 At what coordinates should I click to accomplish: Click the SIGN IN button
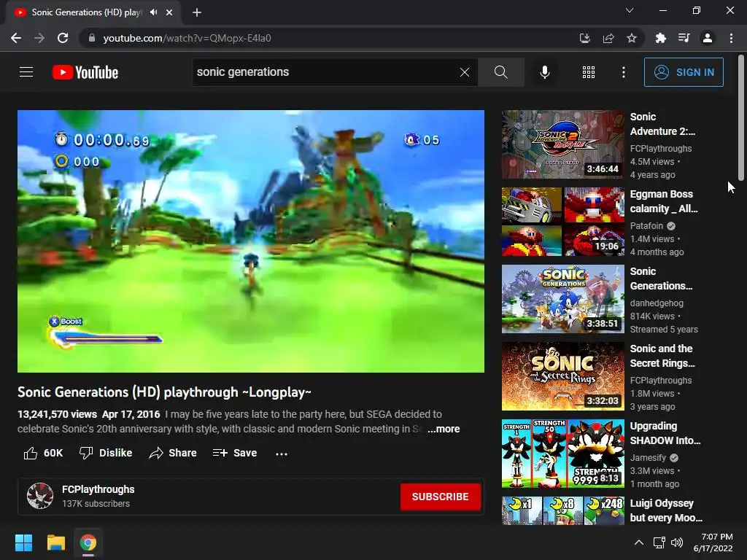684,72
